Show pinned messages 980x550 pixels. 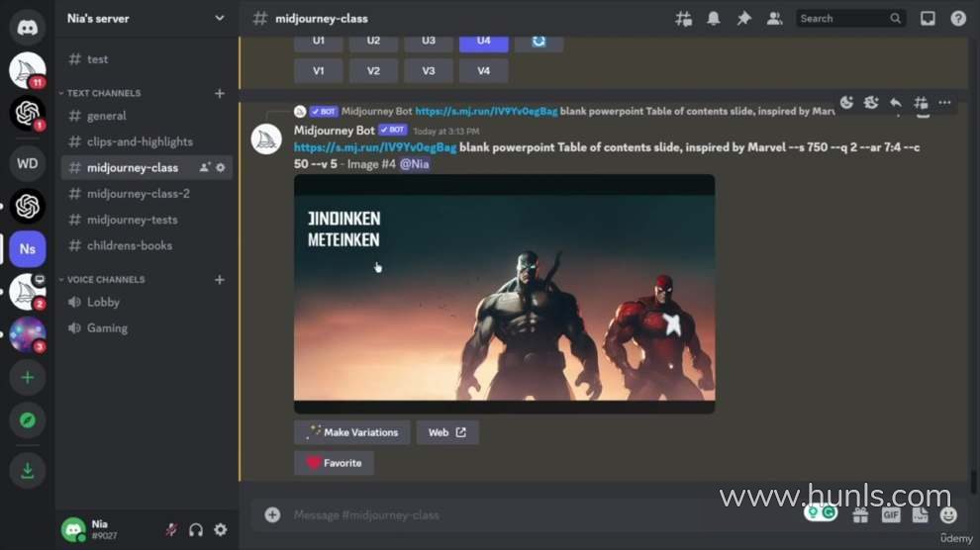pyautogui.click(x=743, y=19)
